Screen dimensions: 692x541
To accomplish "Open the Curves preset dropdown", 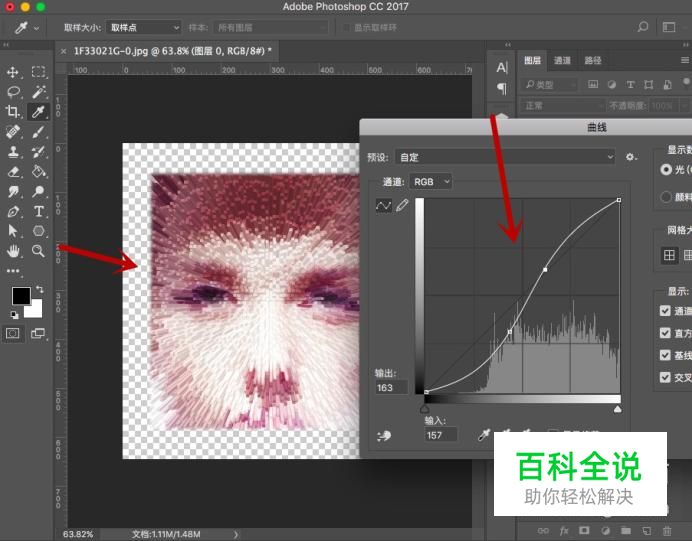I will (505, 157).
